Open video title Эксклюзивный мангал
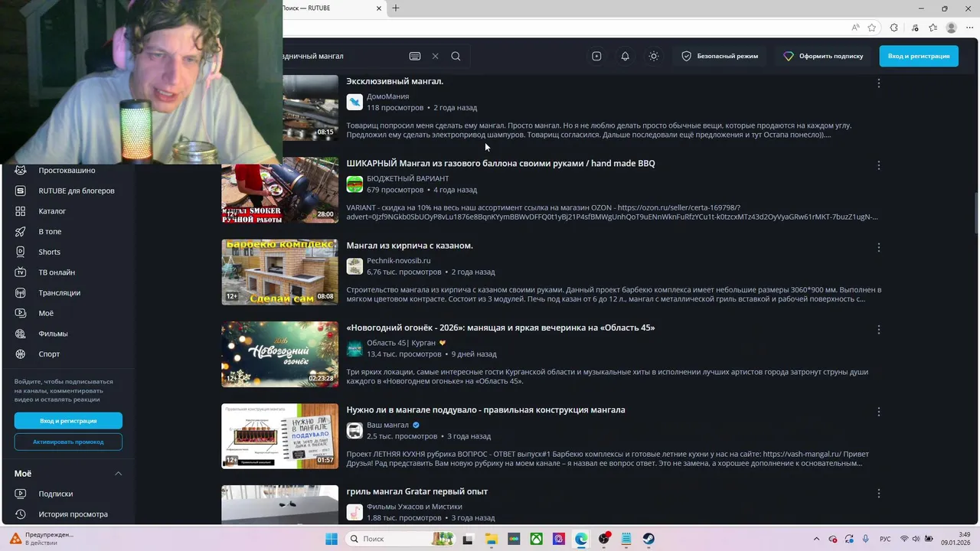Screen dimensions: 980x551 (x=394, y=81)
